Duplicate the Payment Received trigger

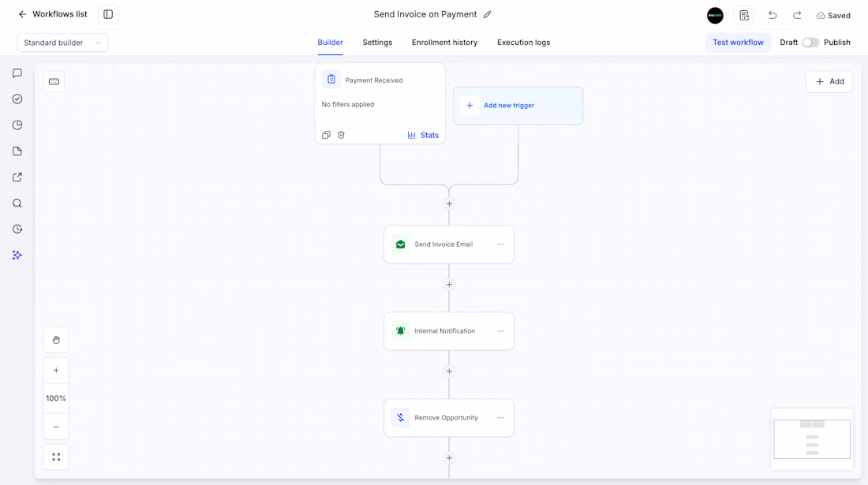(326, 135)
